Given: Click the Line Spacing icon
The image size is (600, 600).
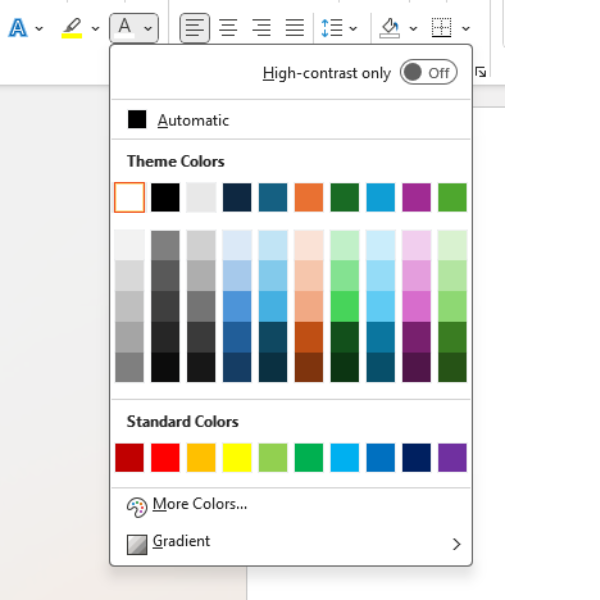Looking at the screenshot, I should pos(332,28).
